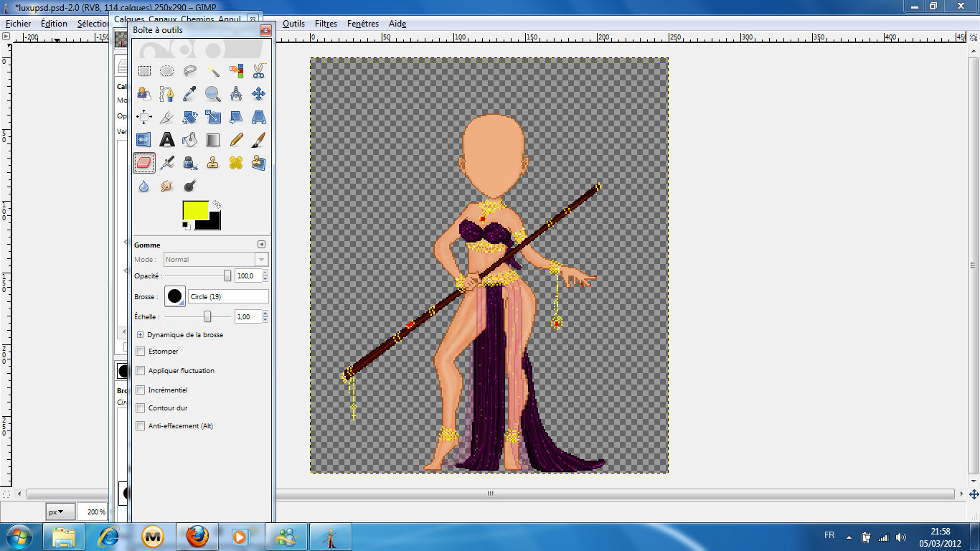
Task: Switch to the Pencil tool
Action: click(x=236, y=139)
